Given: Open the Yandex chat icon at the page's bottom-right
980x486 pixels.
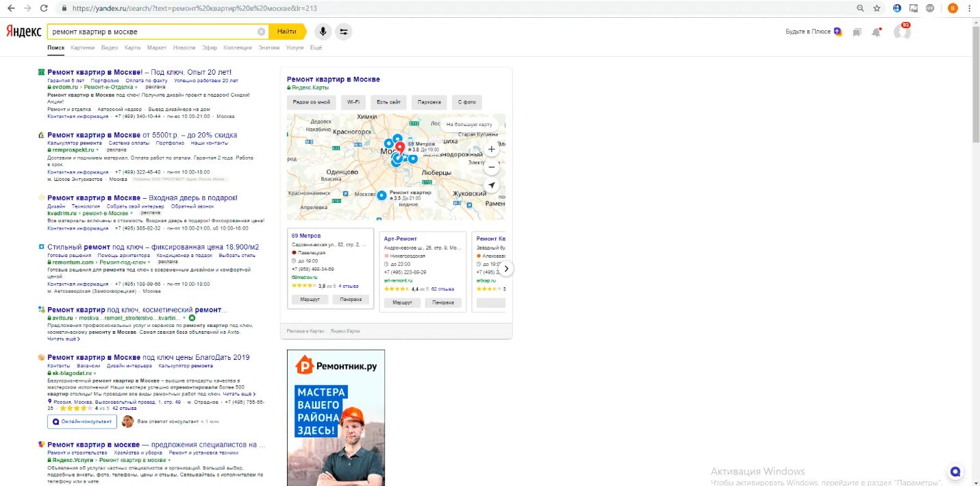Looking at the screenshot, I should point(955,472).
